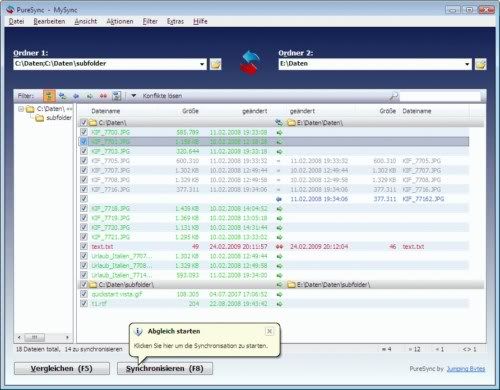Open the Jumping Bytes link
500x390 pixels.
(x=466, y=369)
